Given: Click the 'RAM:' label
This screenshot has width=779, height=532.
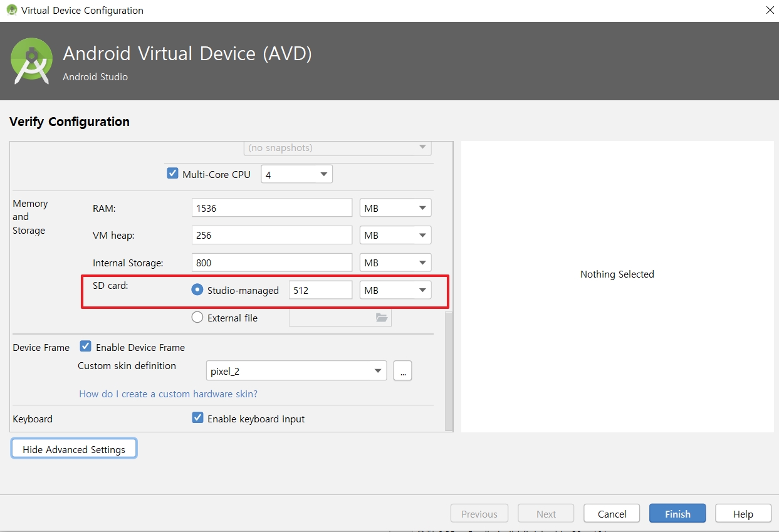Looking at the screenshot, I should coord(104,208).
